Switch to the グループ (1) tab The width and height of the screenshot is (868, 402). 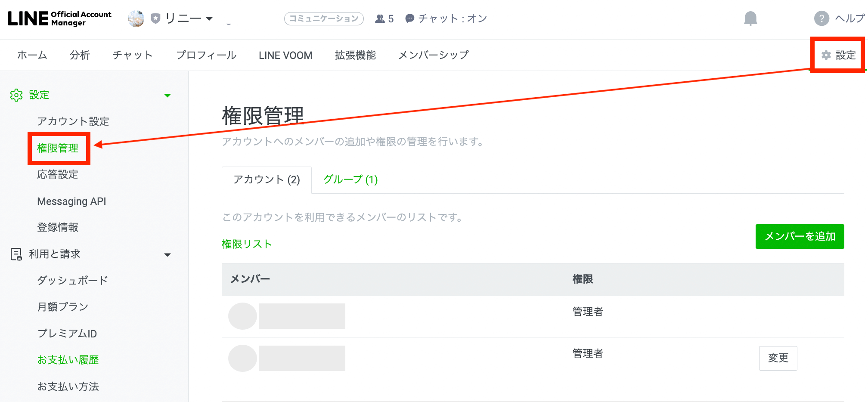click(350, 179)
